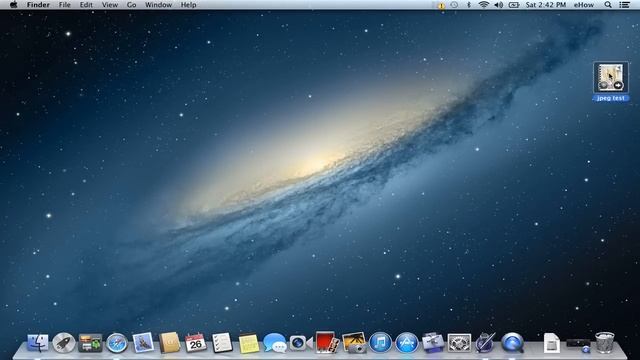
Task: Open yellow Notes icon in Dock
Action: (x=249, y=343)
